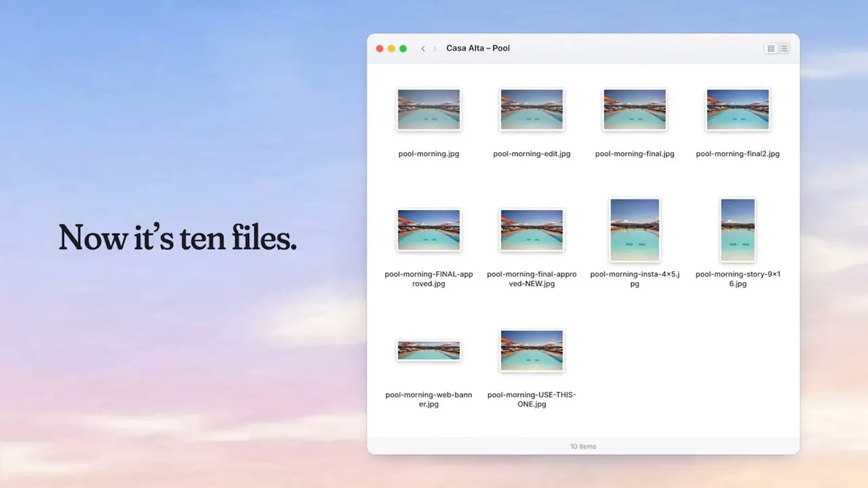
Task: Click the file name pool-morning.jpg
Action: 429,154
